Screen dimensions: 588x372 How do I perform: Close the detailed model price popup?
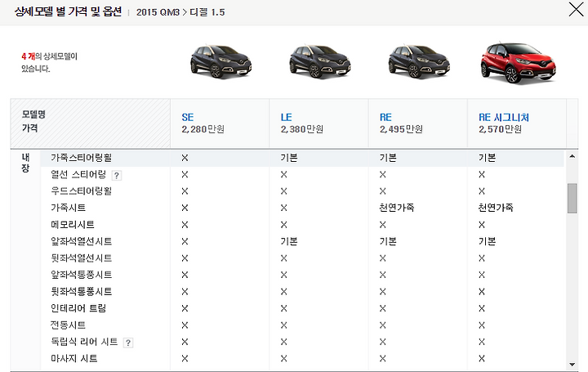pos(576,9)
